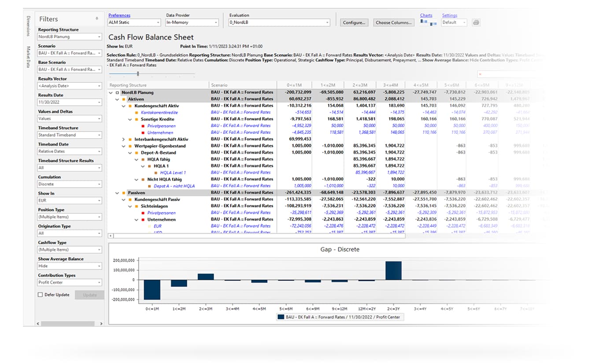Click the Kontokorrentkredite red square icon
603x364 pixels.
point(137,113)
